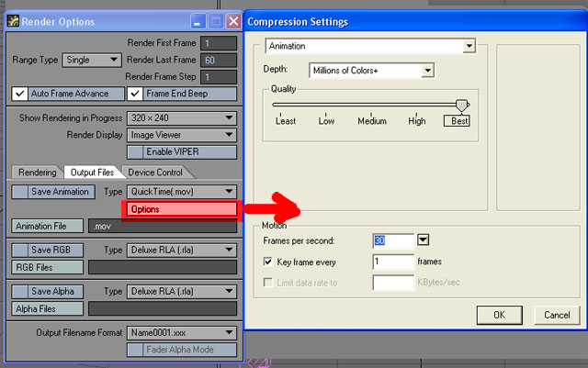The width and height of the screenshot is (588, 368).
Task: Enable Save RGB toggle
Action: [47, 250]
